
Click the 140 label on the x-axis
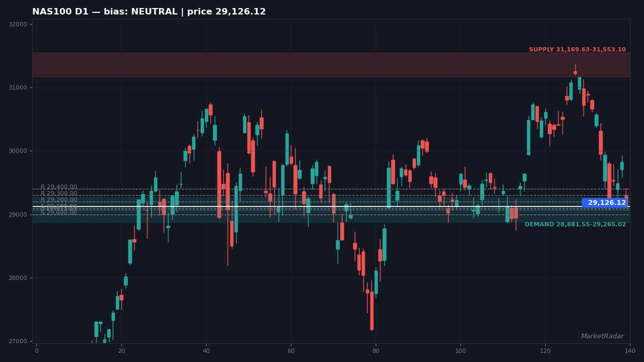tap(630, 351)
